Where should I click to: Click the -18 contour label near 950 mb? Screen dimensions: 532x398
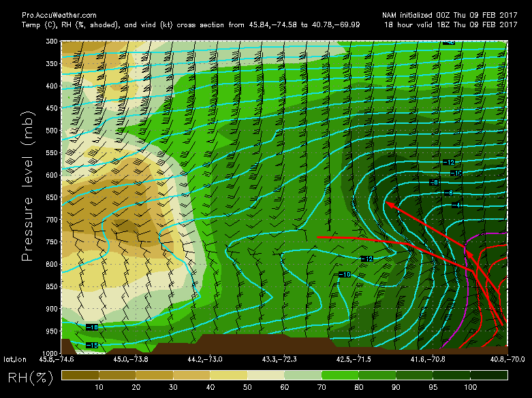[93, 327]
